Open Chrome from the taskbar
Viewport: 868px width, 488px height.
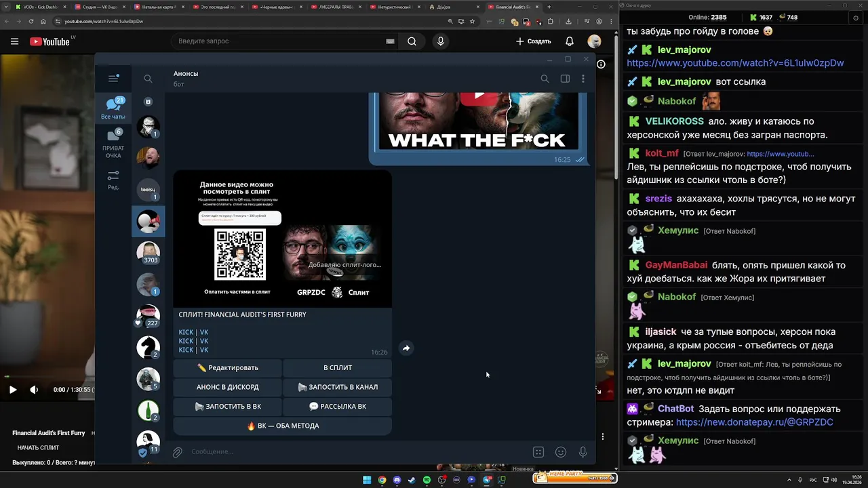tap(382, 480)
